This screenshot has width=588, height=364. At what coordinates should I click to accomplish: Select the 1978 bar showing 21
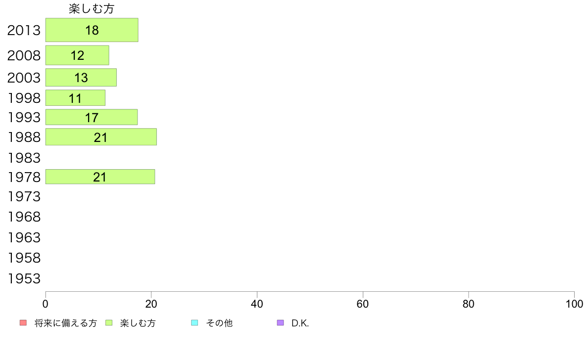100,177
